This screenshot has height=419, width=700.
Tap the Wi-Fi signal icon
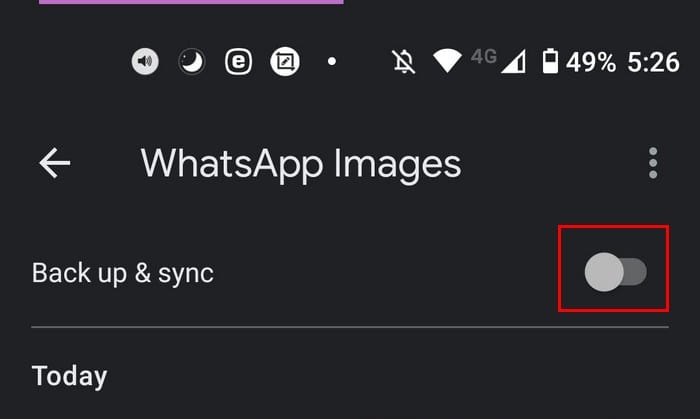[x=447, y=61]
